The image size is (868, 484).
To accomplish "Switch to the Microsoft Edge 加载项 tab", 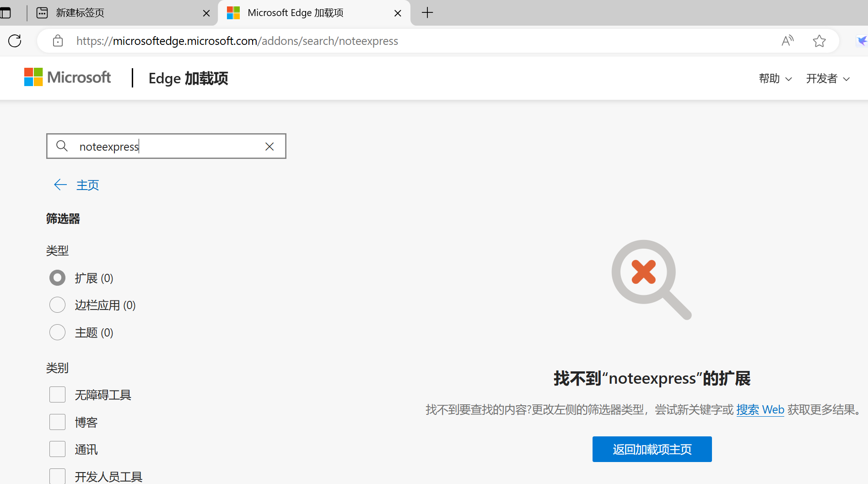I will point(314,13).
